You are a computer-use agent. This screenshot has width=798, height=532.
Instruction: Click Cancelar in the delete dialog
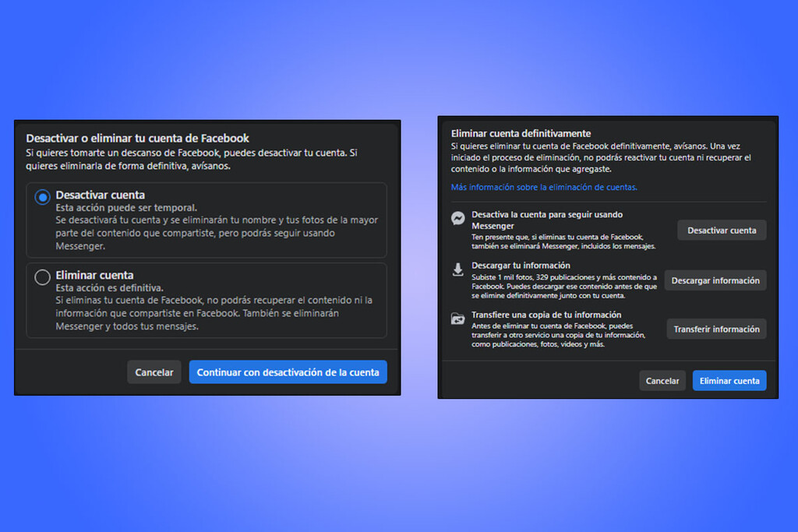click(662, 380)
